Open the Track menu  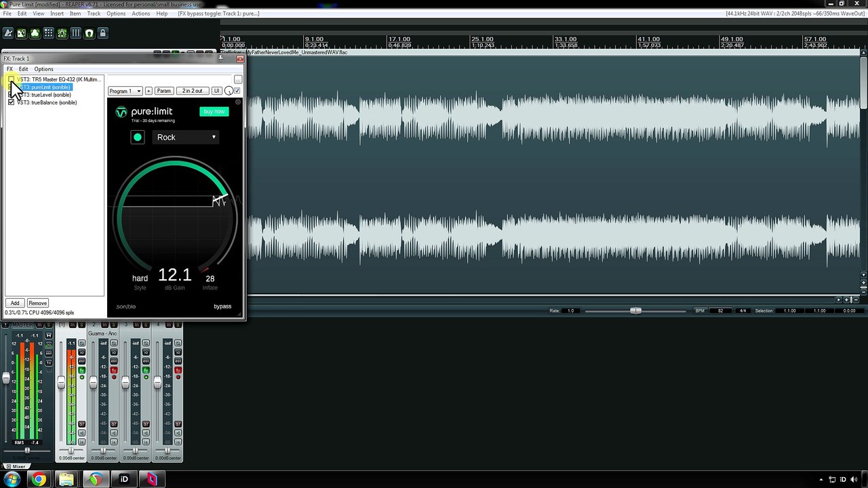tap(94, 14)
